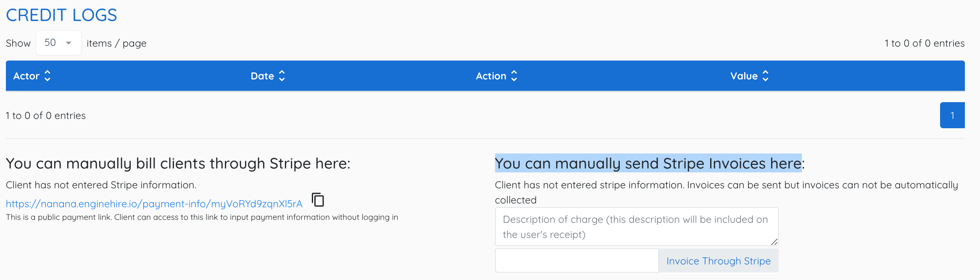Click the dropdown caret next to 50
Viewport: 980px width, 280px height.
coord(68,43)
